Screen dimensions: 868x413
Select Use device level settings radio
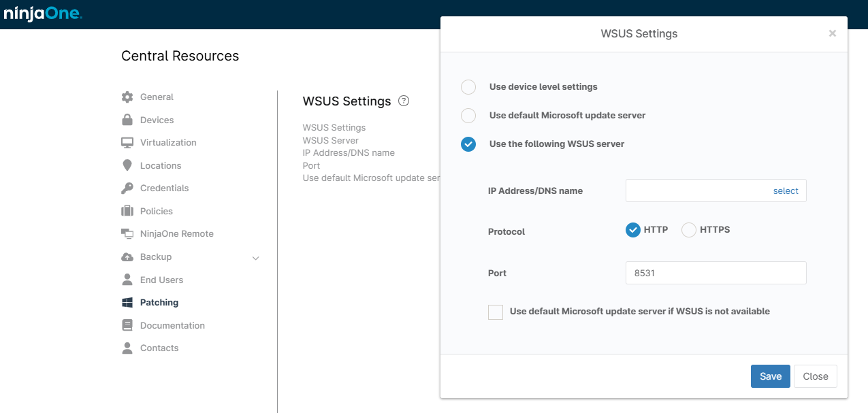(468, 87)
